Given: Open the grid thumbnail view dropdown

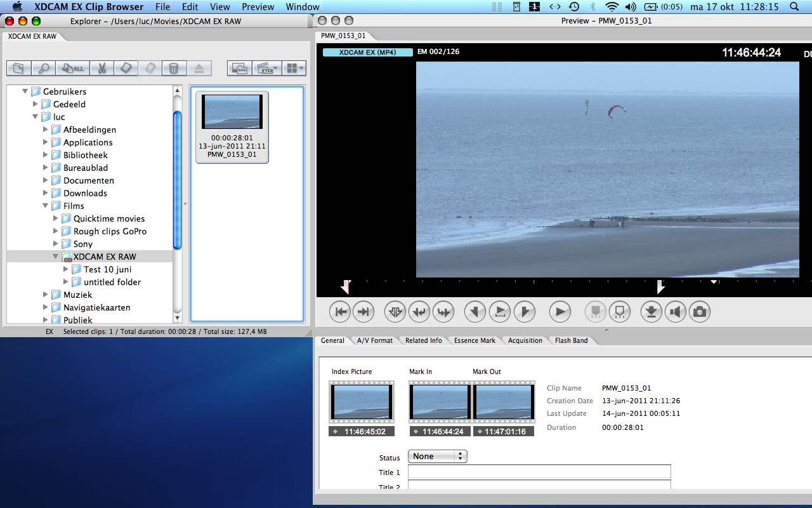Looking at the screenshot, I should (x=294, y=68).
